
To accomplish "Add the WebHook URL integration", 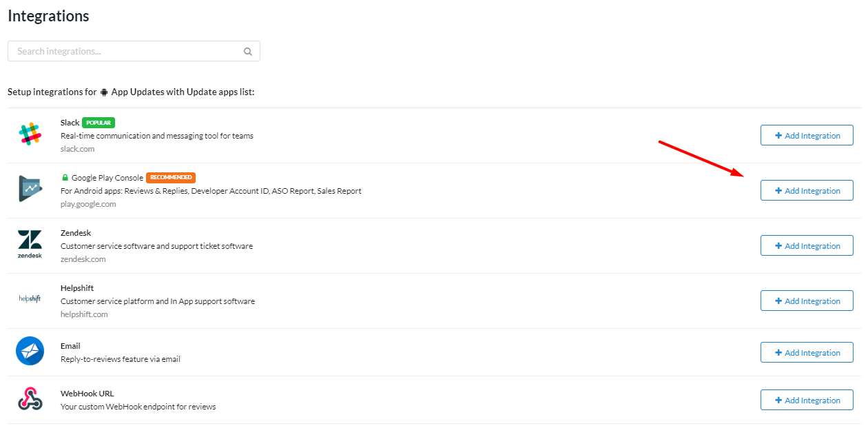I will point(807,400).
